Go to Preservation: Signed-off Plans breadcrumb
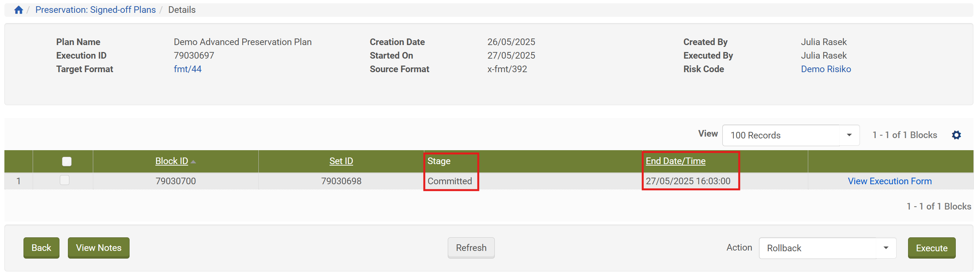This screenshot has height=278, width=980. pyautogui.click(x=95, y=10)
